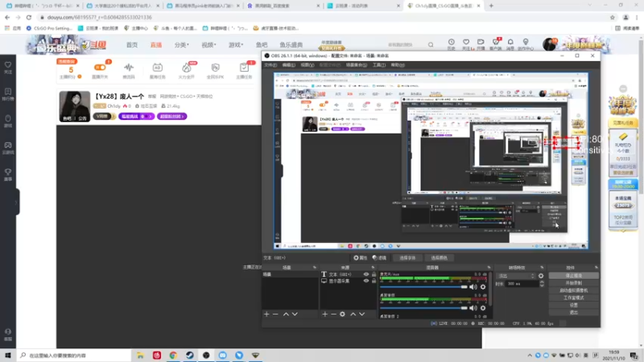Add a new source with plus icon
644x362 pixels.
(x=325, y=314)
